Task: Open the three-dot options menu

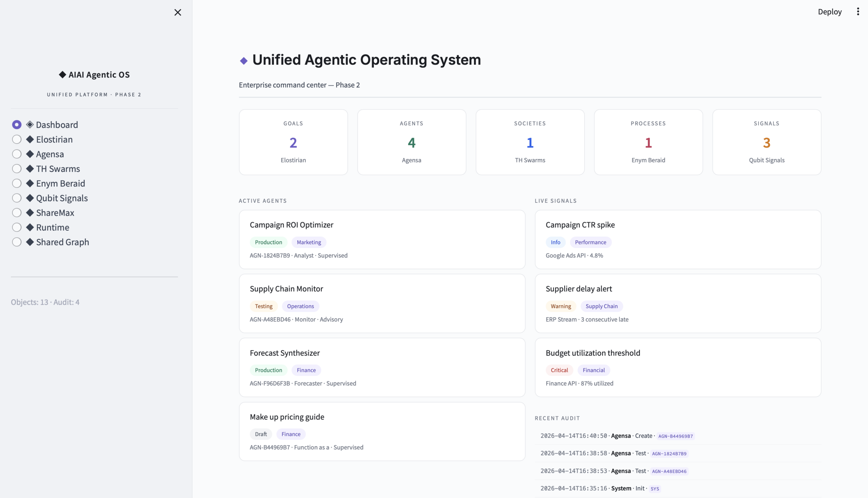Action: (x=857, y=12)
